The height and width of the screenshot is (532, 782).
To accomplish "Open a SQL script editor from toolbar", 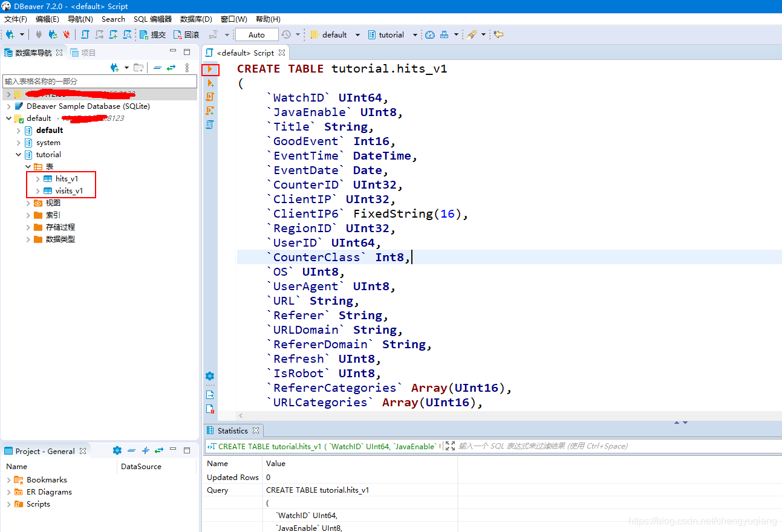I will click(x=85, y=34).
